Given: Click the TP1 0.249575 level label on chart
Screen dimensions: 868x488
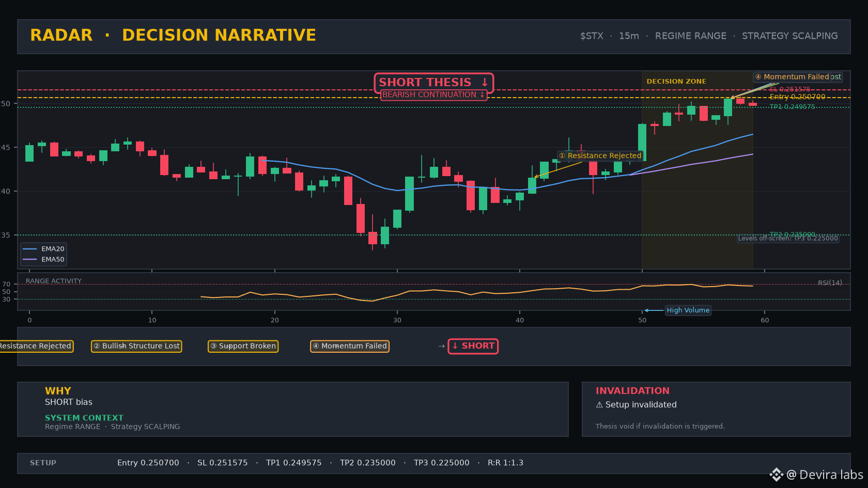Looking at the screenshot, I should 792,107.
